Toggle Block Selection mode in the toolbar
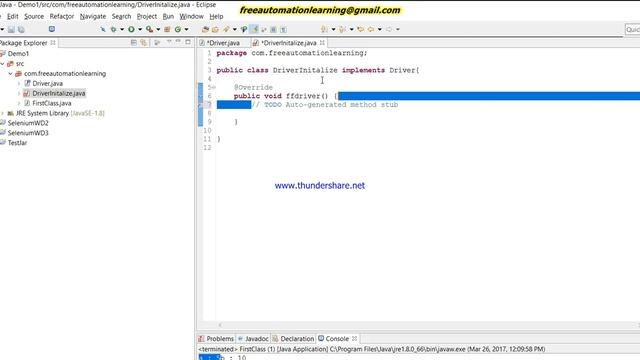 pyautogui.click(x=273, y=29)
